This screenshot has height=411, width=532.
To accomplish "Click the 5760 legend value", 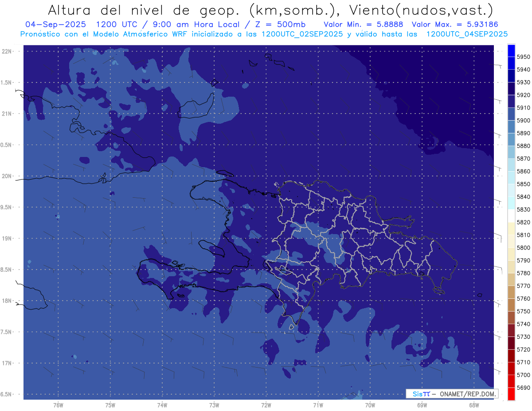I will pyautogui.click(x=523, y=298).
